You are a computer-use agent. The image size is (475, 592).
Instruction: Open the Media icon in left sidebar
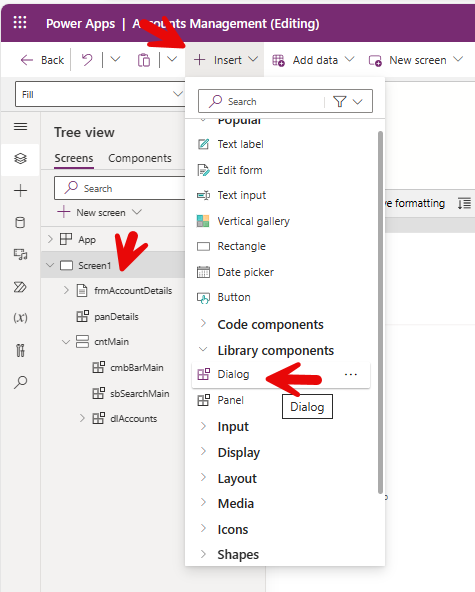tap(20, 254)
